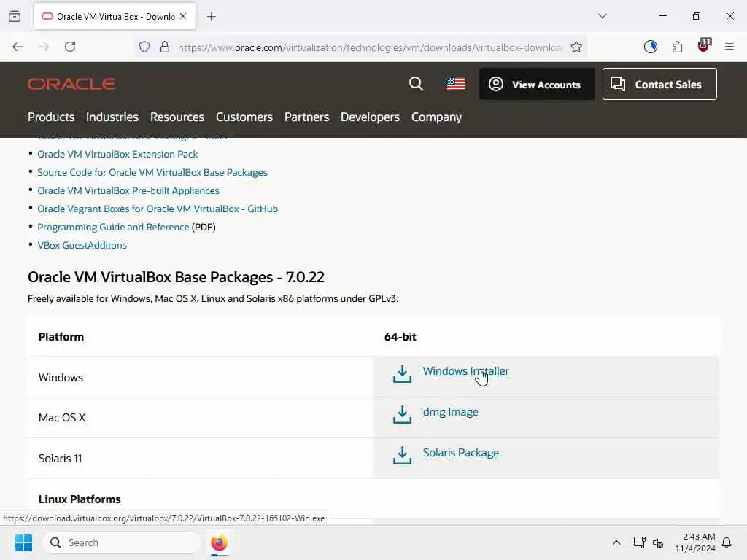Reload the current page
The image size is (747, 560).
pos(70,47)
